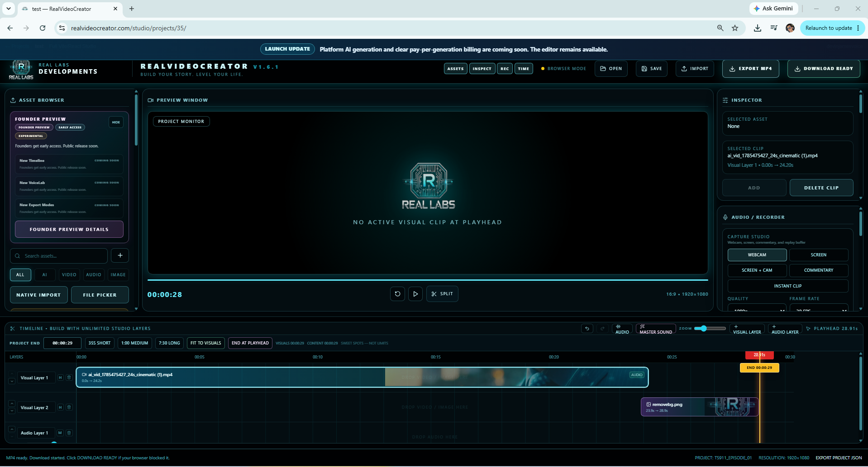Add a new Visual Layer
This screenshot has height=467, width=868.
(x=747, y=329)
